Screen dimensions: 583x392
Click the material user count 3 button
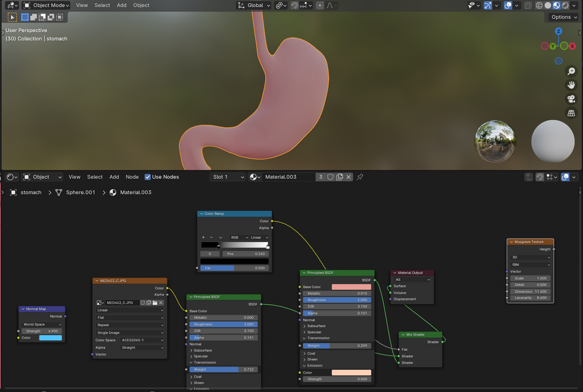(x=321, y=177)
